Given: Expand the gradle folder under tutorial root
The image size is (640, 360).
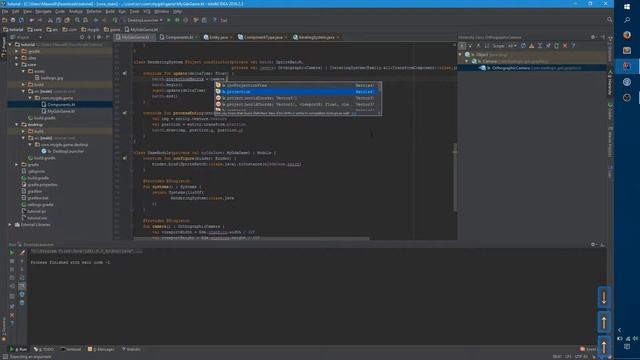Looking at the screenshot, I should click(x=17, y=164).
